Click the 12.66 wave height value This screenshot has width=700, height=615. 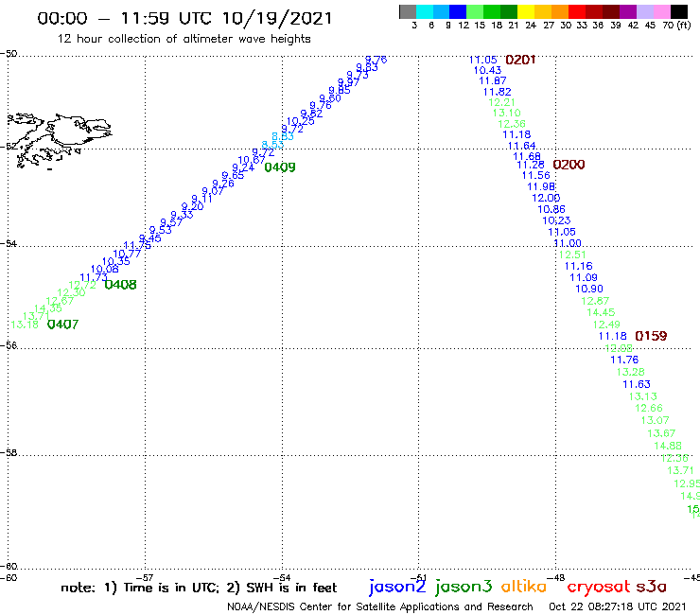(x=649, y=408)
